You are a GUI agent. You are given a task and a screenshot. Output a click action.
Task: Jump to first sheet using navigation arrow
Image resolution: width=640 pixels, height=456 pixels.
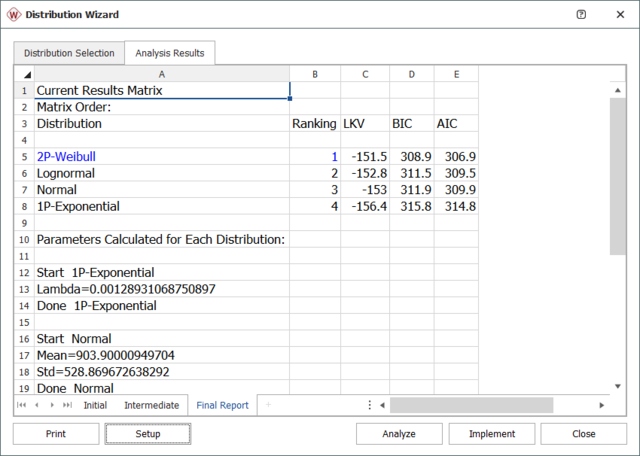click(x=22, y=405)
